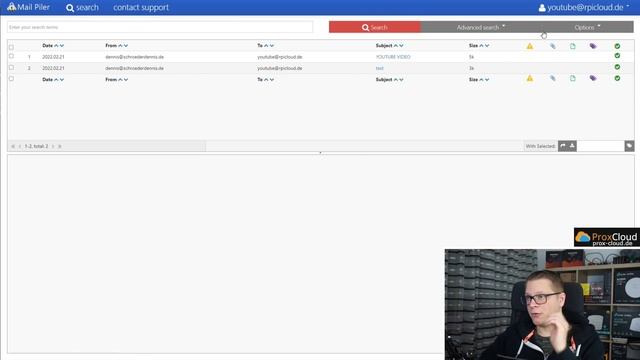The height and width of the screenshot is (360, 640).
Task: Go to the next results page
Action: (53, 146)
